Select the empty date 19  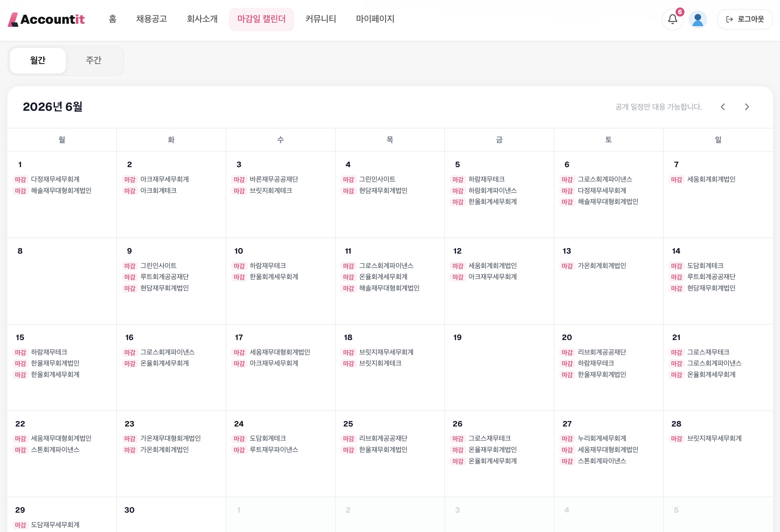(499, 367)
